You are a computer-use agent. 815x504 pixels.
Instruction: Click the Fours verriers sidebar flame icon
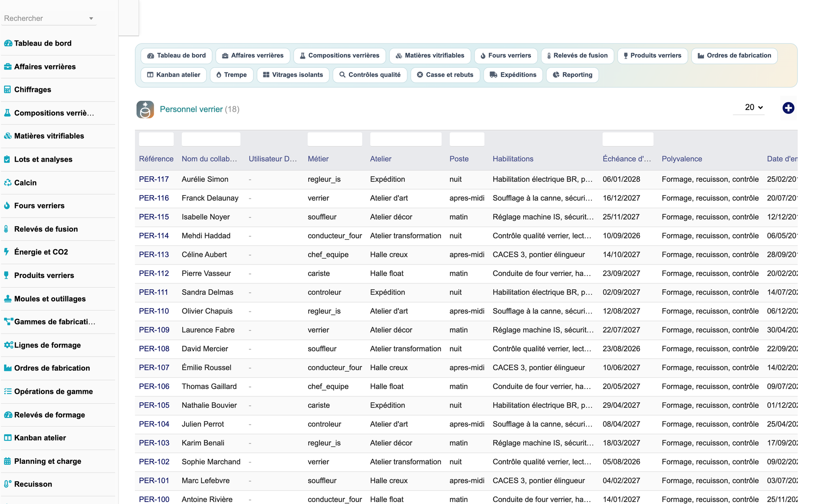(x=8, y=206)
